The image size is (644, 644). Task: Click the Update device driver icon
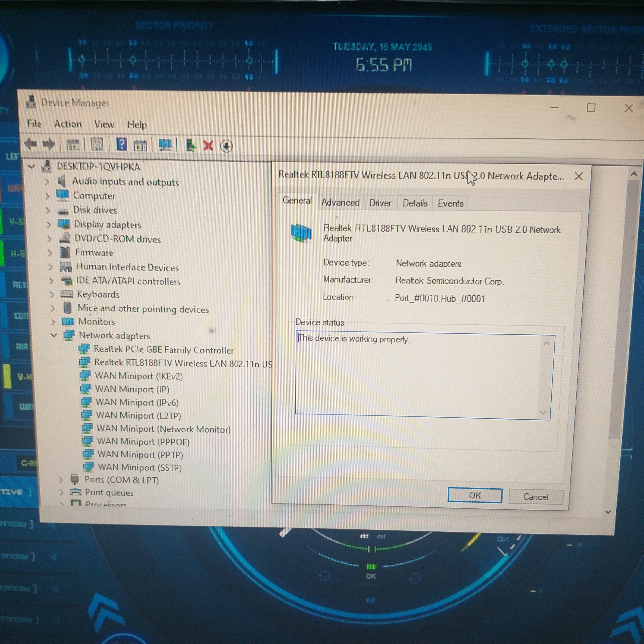point(190,146)
